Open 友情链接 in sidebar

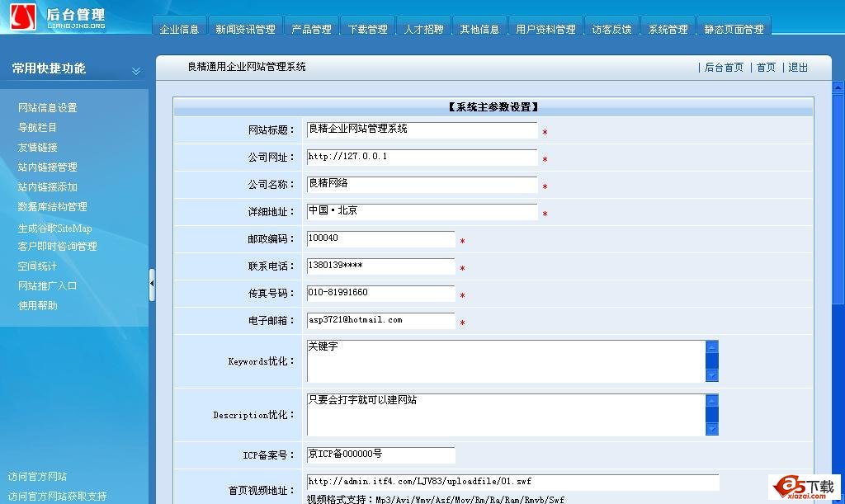[37, 148]
